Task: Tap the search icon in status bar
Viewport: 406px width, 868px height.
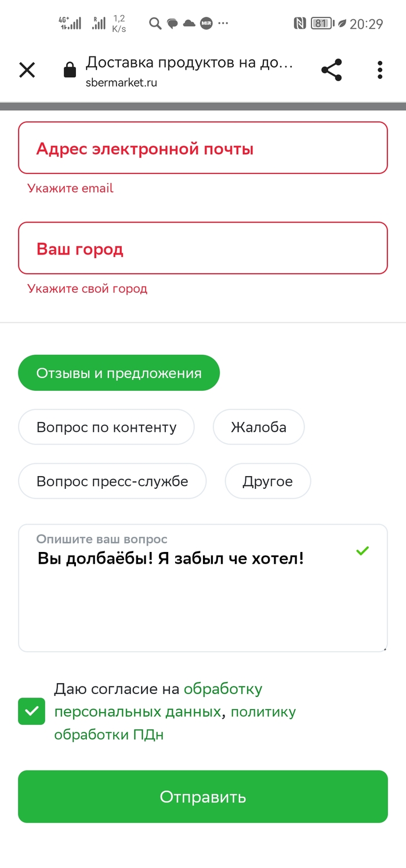Action: (x=155, y=24)
